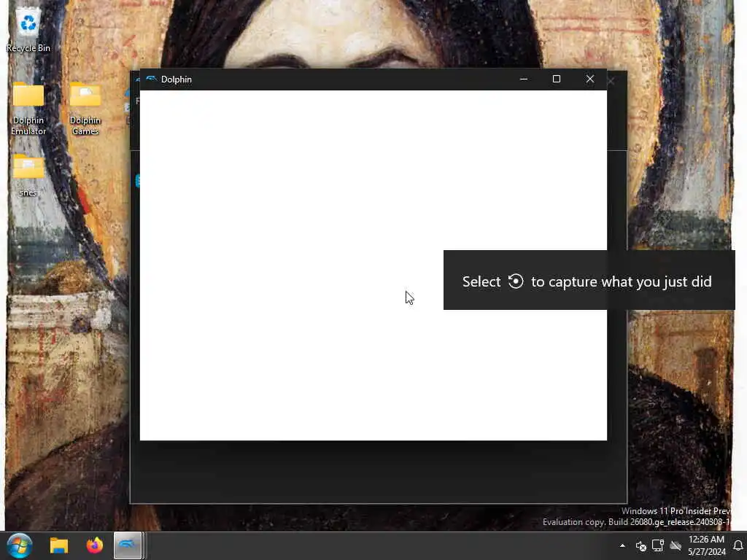
Task: Select the Dolphin Games desktop folder
Action: point(85,109)
